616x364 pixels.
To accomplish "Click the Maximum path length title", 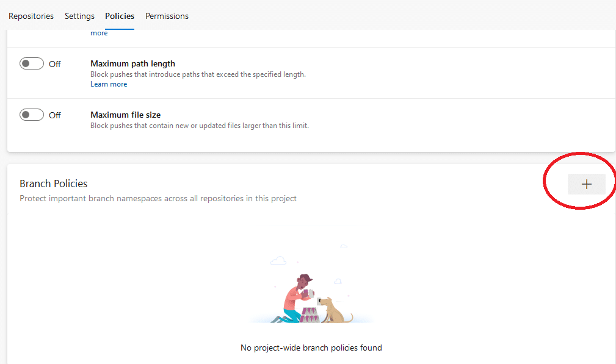I will tap(133, 63).
